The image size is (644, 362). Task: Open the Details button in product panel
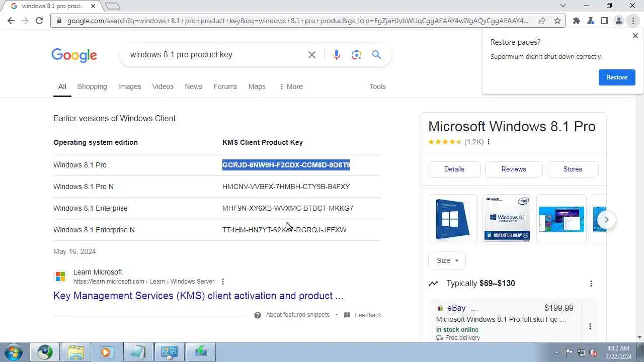click(454, 169)
